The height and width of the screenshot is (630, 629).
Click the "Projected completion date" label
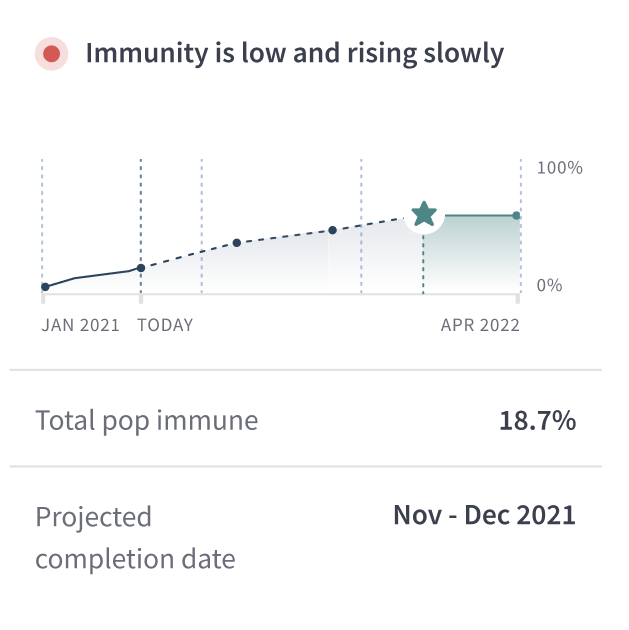[x=135, y=537]
